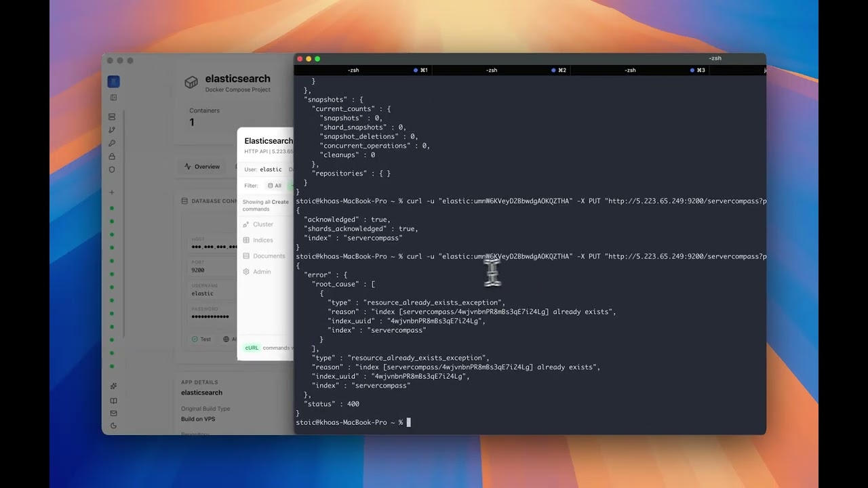This screenshot has width=868, height=488.
Task: Click the terminal text '"status" : 400'
Action: (332, 404)
